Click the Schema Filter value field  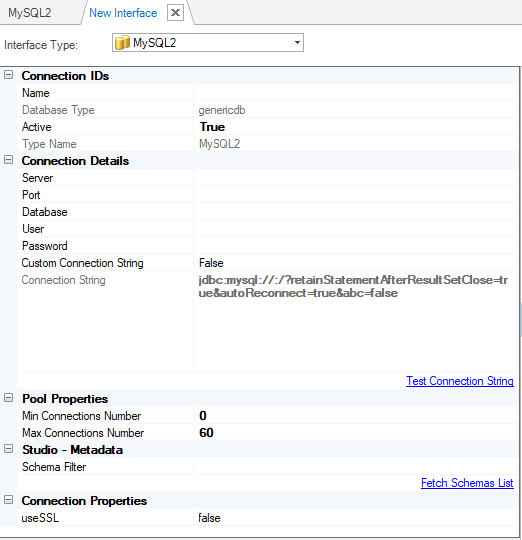356,467
